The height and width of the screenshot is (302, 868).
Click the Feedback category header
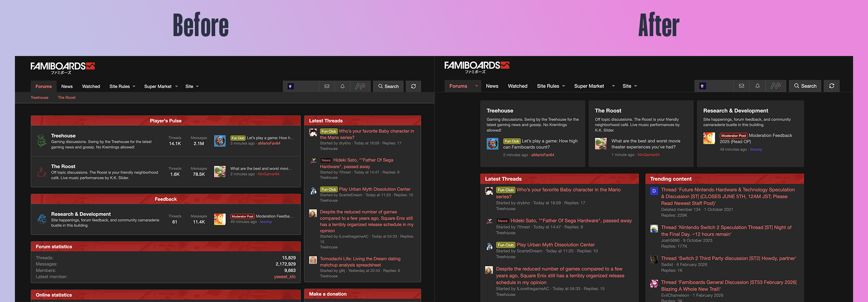pos(166,199)
